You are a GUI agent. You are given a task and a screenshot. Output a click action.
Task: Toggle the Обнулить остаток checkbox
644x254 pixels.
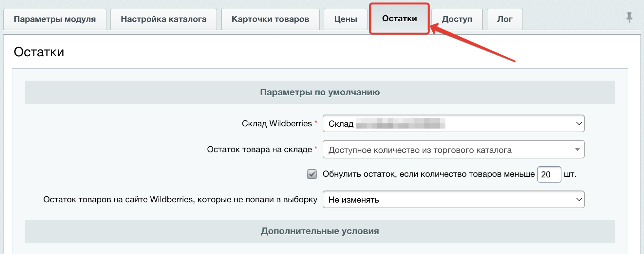pyautogui.click(x=312, y=174)
